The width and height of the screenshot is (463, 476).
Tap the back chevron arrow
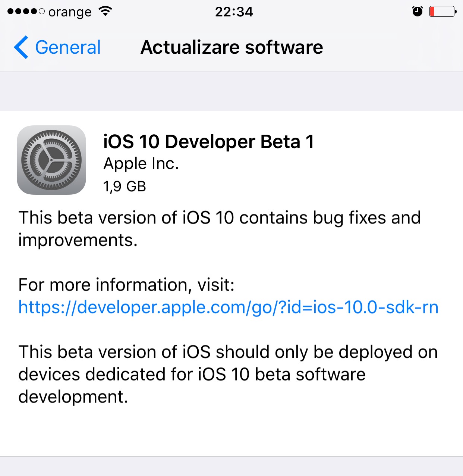click(x=21, y=47)
